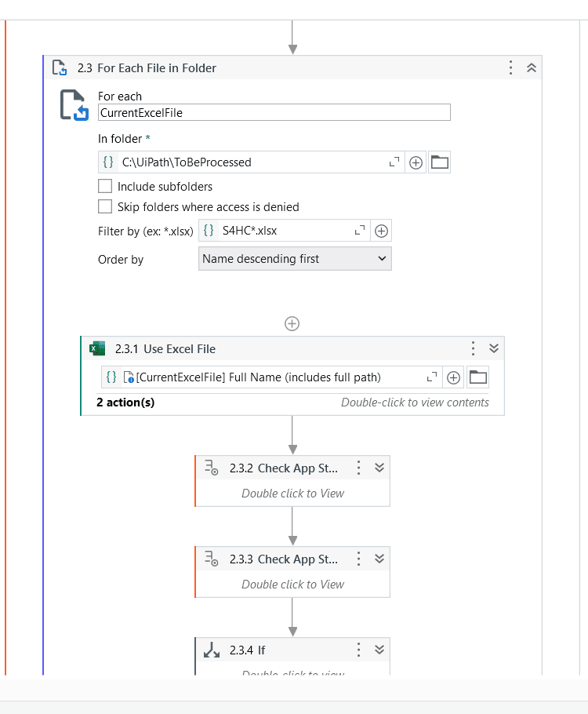Viewport: 588px width, 714px height.
Task: Open expression braces for Filter by field
Action: (209, 231)
